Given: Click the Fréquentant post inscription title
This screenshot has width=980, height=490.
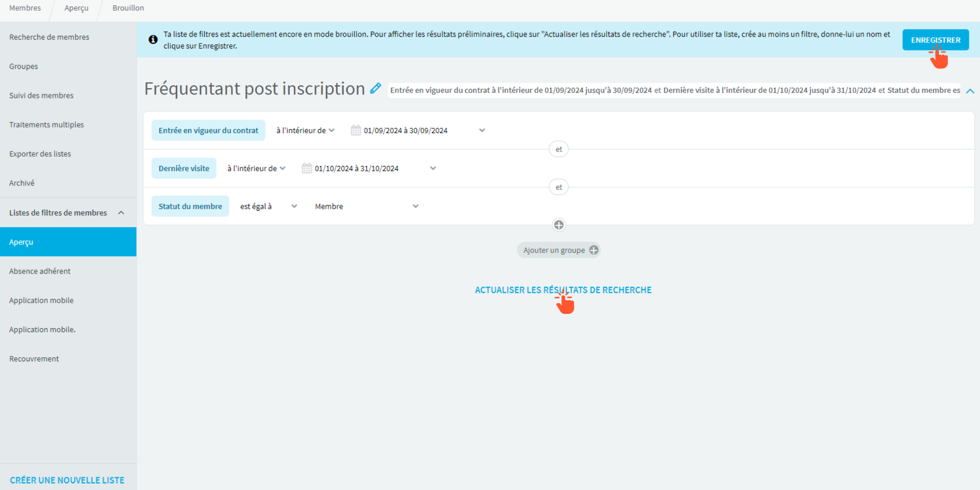Looking at the screenshot, I should 254,89.
